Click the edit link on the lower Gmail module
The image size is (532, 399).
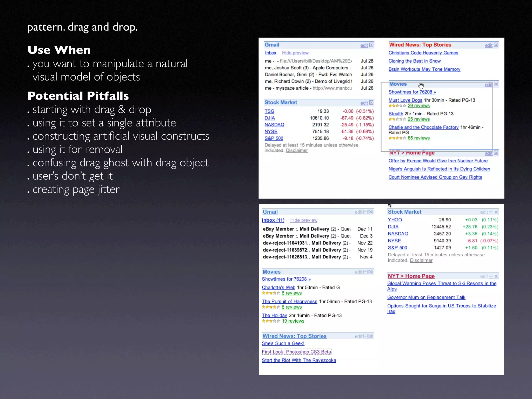(x=358, y=212)
